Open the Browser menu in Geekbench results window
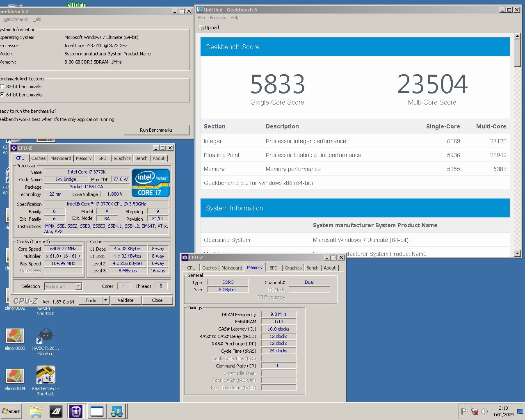The width and height of the screenshot is (525, 420). click(217, 18)
